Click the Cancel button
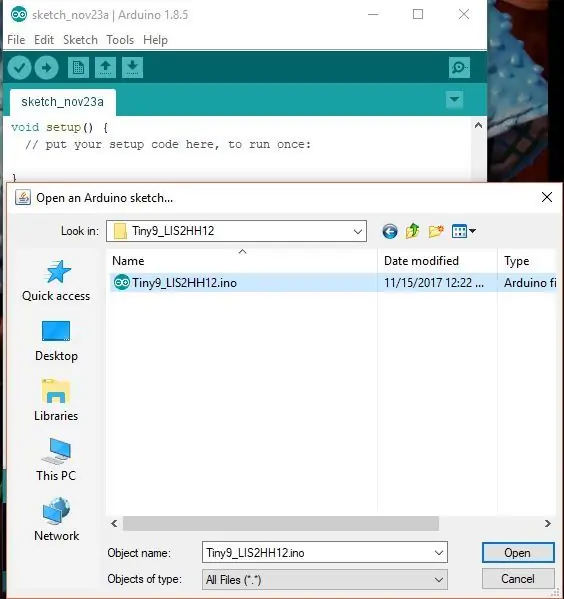 pos(518,579)
